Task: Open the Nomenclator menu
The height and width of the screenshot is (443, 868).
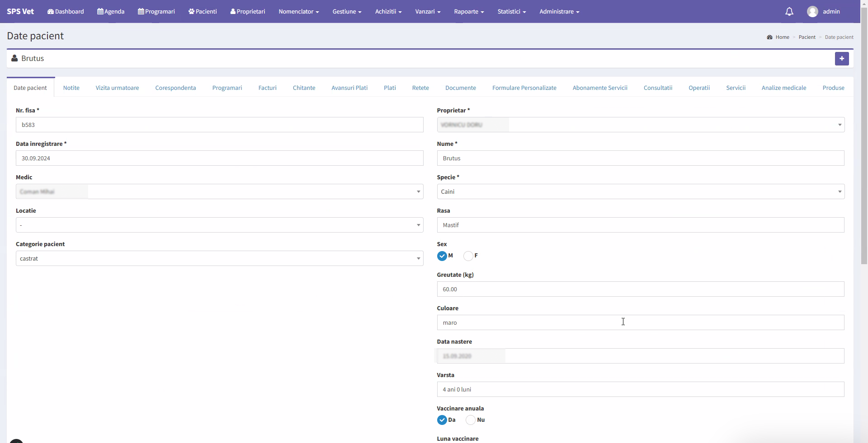Action: coord(298,12)
